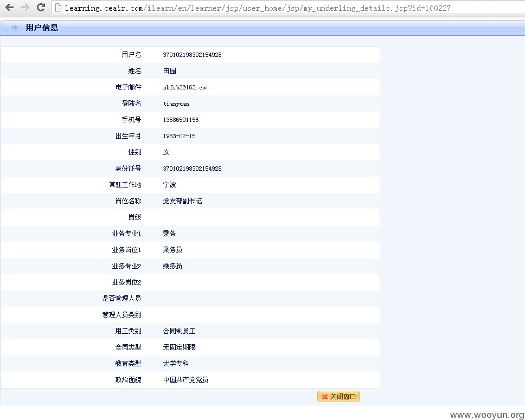Screen dimensions: 525x420
Task: Select the 用户信息 header title
Action: point(42,28)
